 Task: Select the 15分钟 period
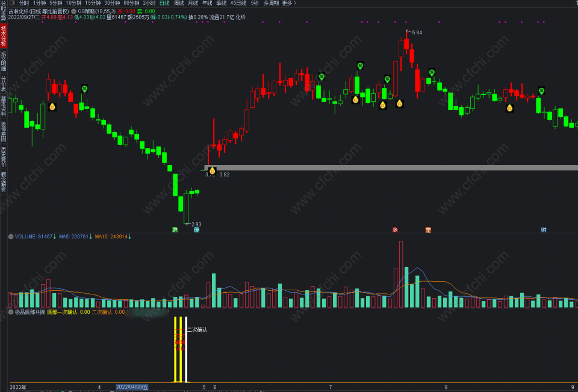click(x=93, y=3)
